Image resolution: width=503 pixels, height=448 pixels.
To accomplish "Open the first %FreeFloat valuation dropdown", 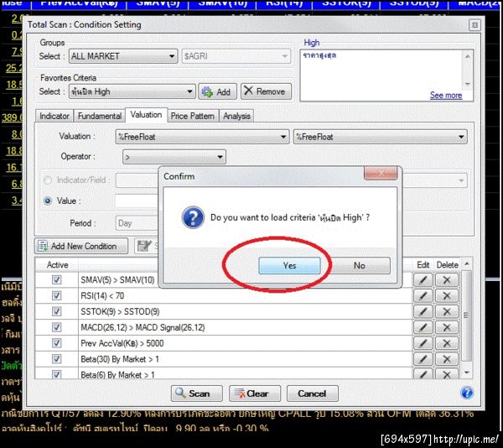I will [202, 137].
